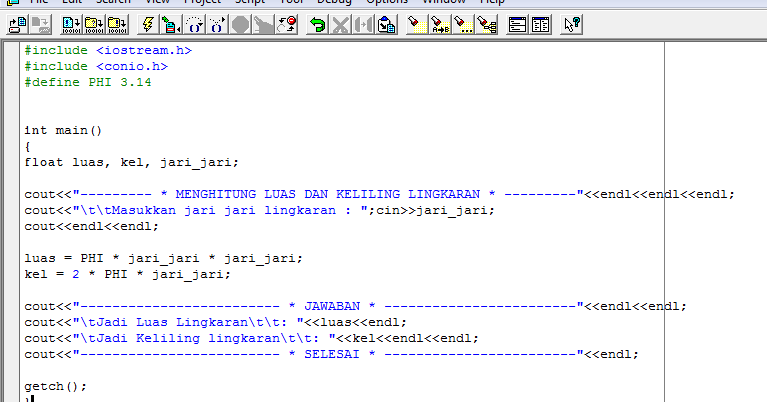Click the 'Jadi Keliling lingkaran' cout line
The height and width of the screenshot is (402, 767).
point(251,338)
